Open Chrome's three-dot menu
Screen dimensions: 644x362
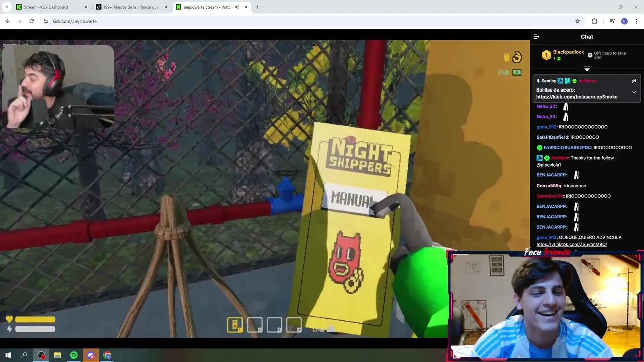(636, 21)
